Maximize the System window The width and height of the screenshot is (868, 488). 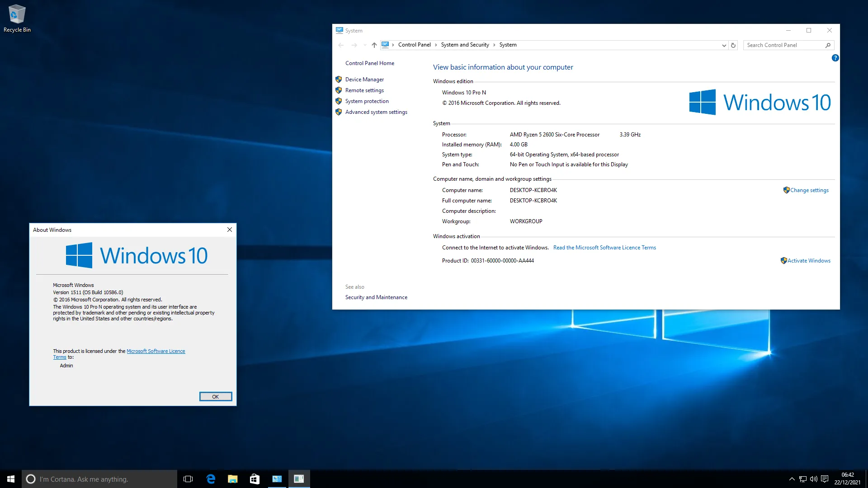809,30
